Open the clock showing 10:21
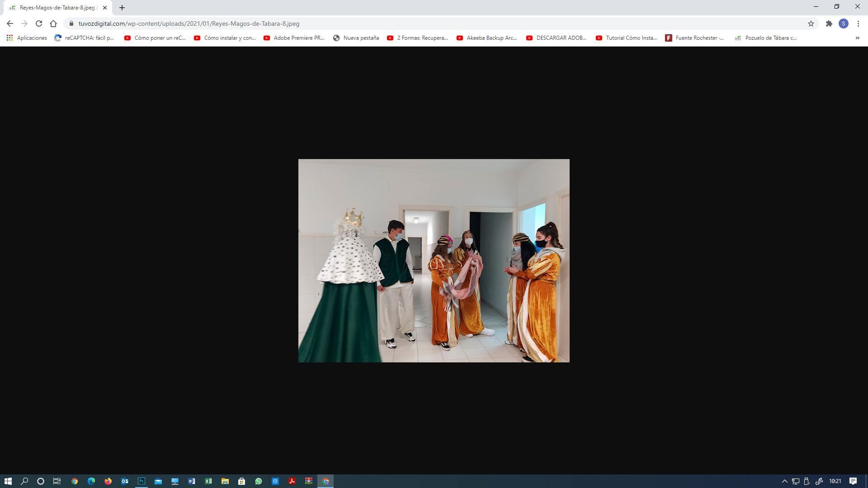Screen dimensions: 868x488 [835, 481]
